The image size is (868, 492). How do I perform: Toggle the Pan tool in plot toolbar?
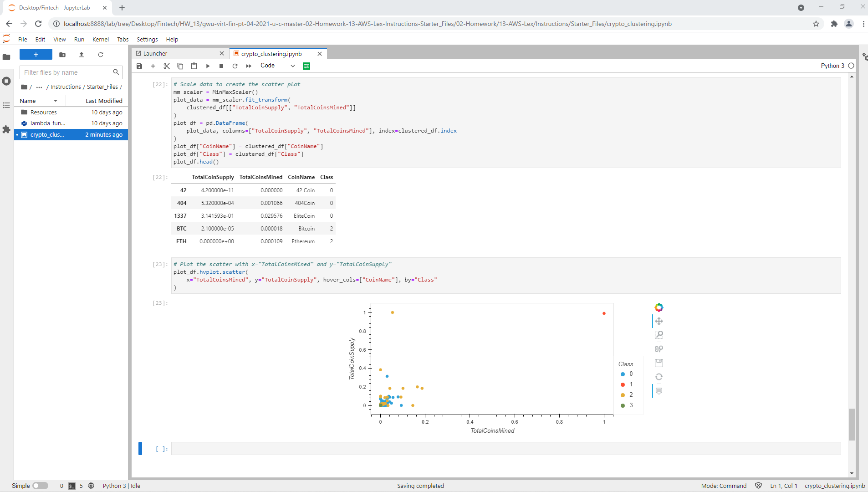[x=659, y=321]
